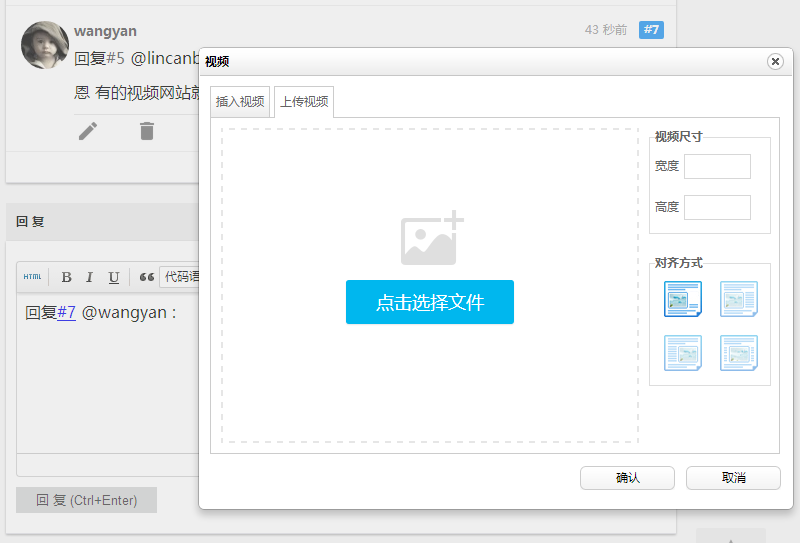The image size is (800, 543).
Task: Choose the centered block alignment icon
Action: coord(738,353)
